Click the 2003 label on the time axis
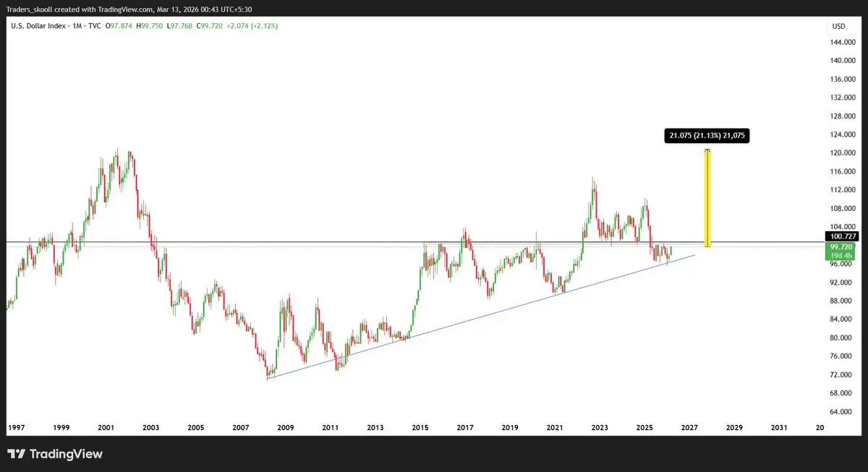Viewport: 868px width, 472px height. click(151, 428)
